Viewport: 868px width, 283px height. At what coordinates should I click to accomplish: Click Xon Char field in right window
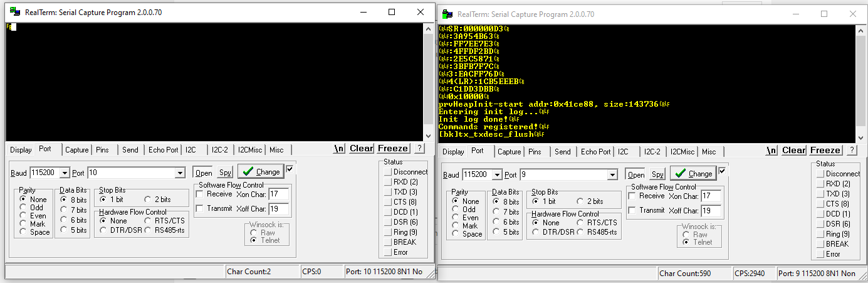[711, 196]
